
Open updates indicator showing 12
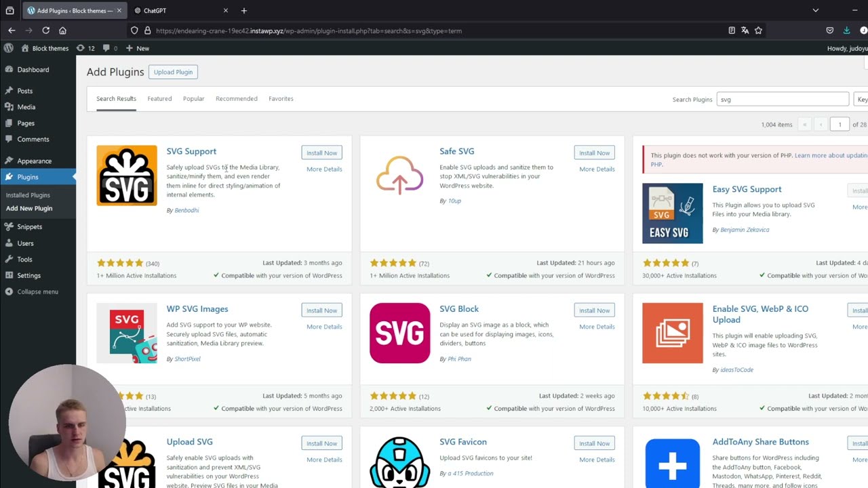(85, 48)
